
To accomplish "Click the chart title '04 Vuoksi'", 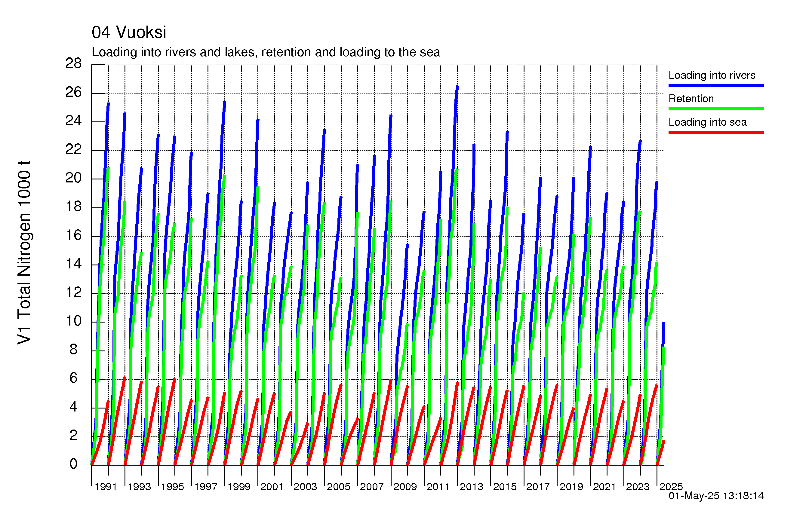I will pyautogui.click(x=129, y=32).
